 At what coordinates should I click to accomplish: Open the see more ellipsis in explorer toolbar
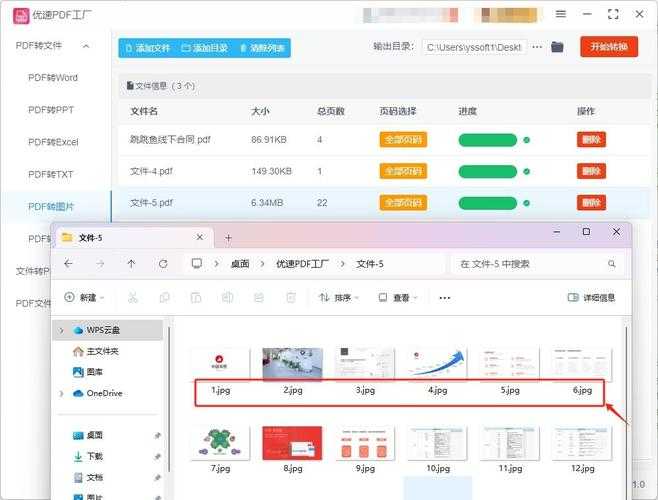pos(445,298)
